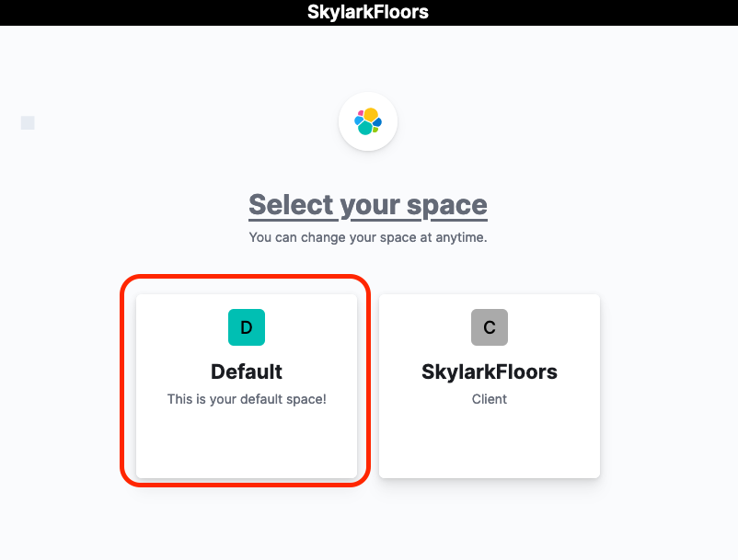Click the small gray square in the top-left corner
The width and height of the screenshot is (738, 560).
coord(27,122)
